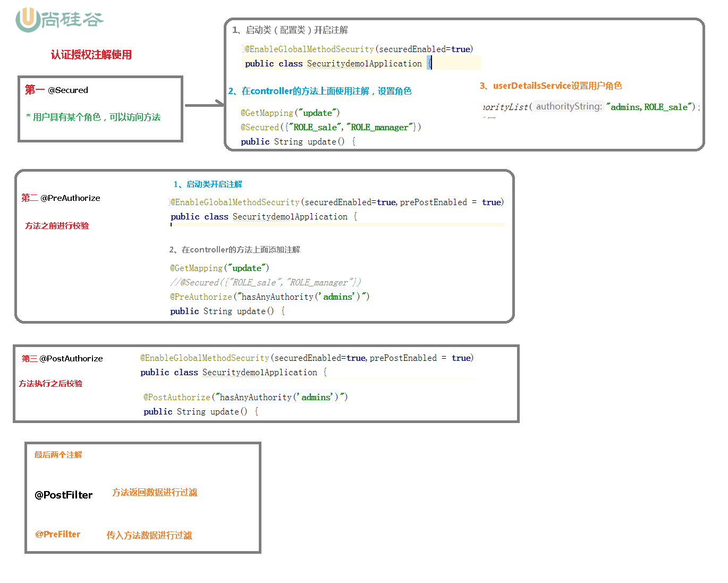Click the heading 第二 @PreAuthorize
Image resolution: width=728 pixels, height=583 pixels.
[61, 198]
